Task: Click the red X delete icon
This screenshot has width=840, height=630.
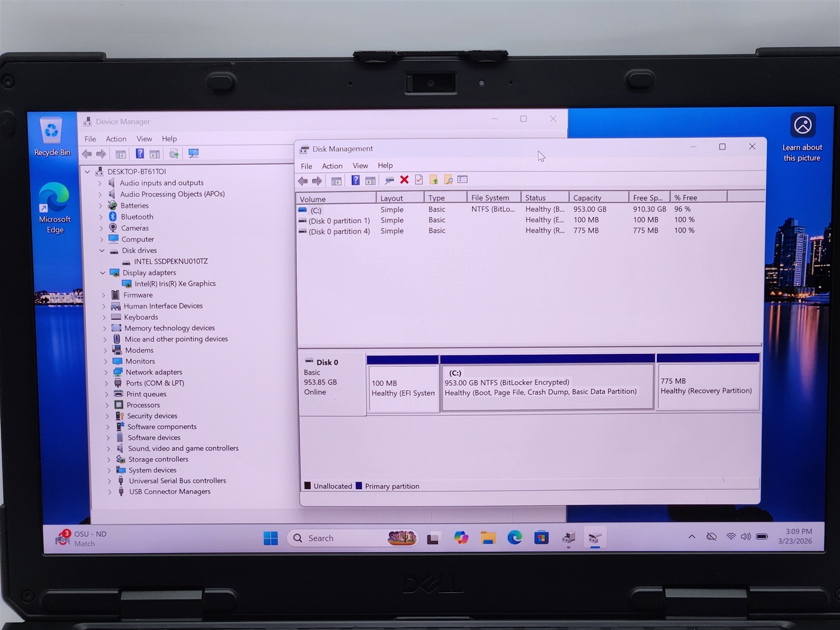Action: click(x=404, y=180)
